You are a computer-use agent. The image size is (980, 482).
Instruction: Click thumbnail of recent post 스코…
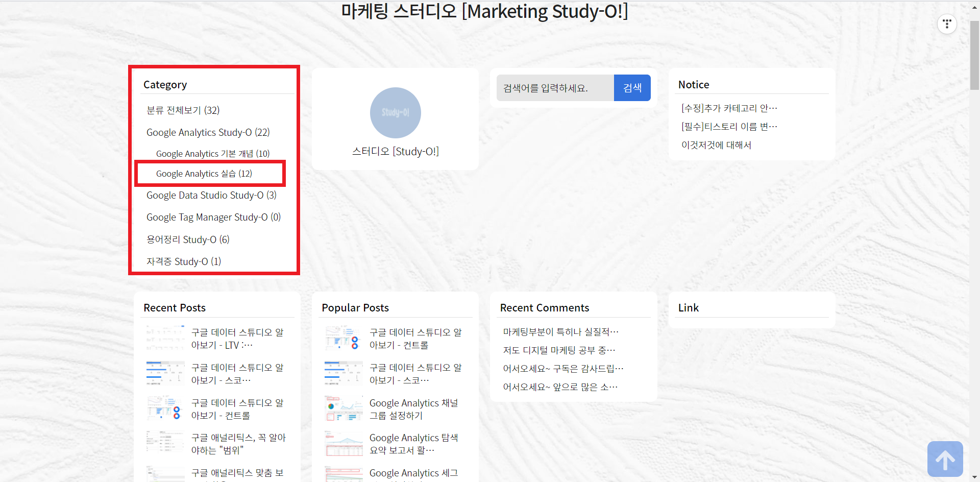165,373
